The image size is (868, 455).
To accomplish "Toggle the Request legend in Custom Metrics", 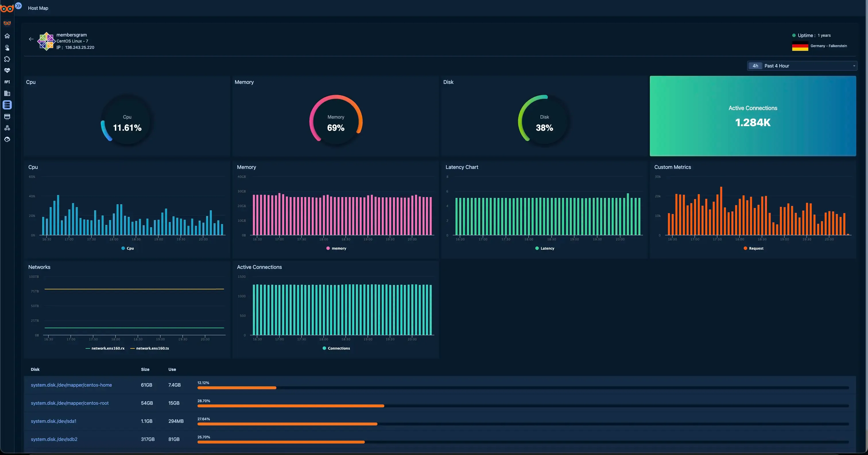I will [x=753, y=248].
